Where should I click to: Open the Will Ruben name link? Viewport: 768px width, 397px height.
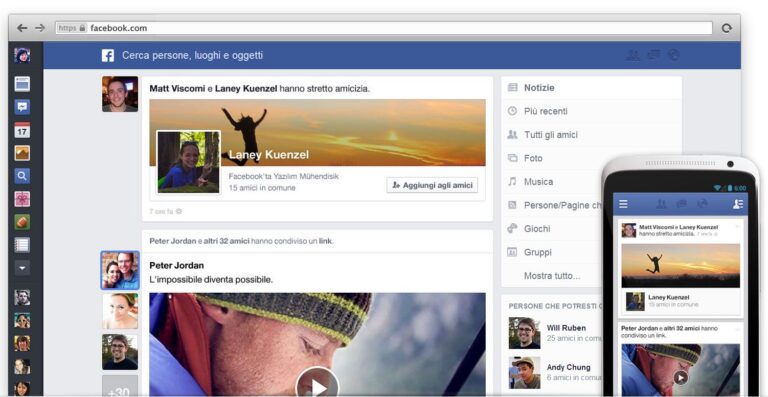[x=566, y=328]
